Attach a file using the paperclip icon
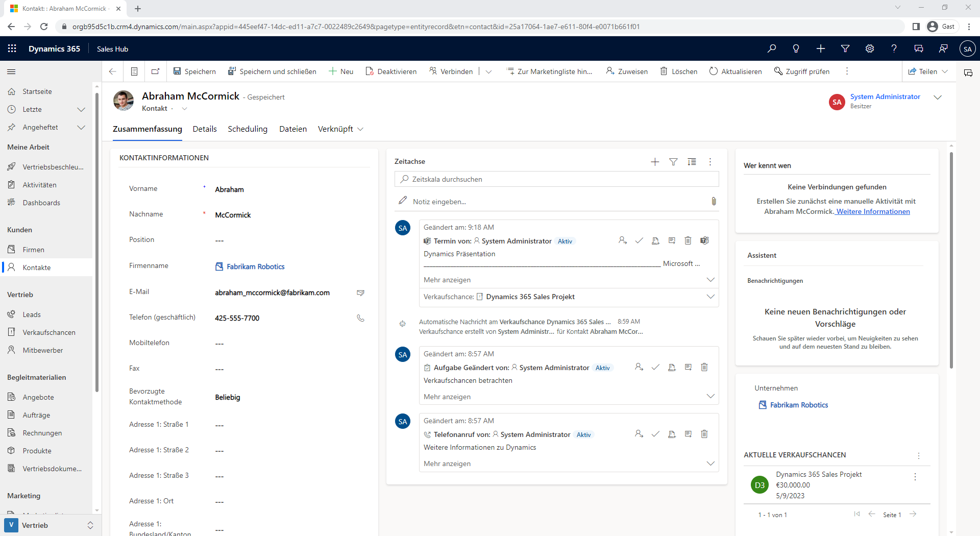The image size is (980, 536). coord(714,202)
